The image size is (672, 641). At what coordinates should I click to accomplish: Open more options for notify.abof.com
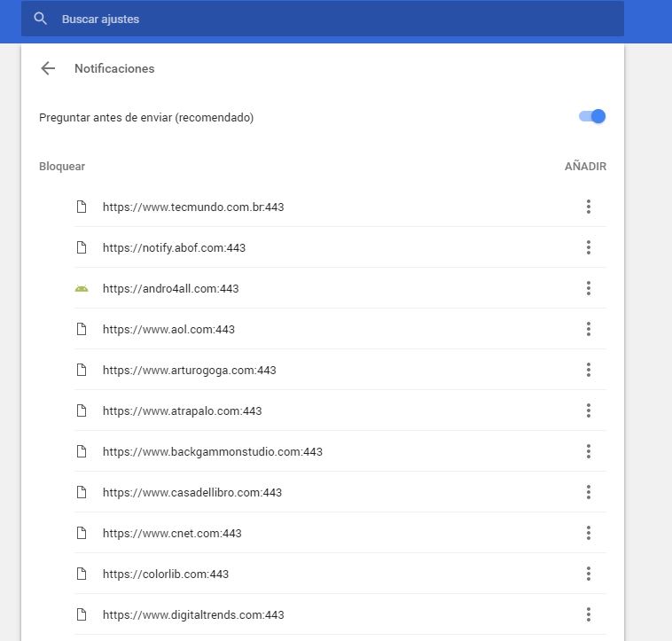[x=588, y=247]
